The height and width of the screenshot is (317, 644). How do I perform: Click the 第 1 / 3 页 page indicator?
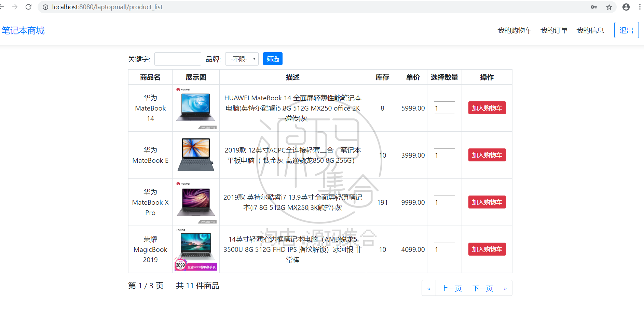click(146, 286)
